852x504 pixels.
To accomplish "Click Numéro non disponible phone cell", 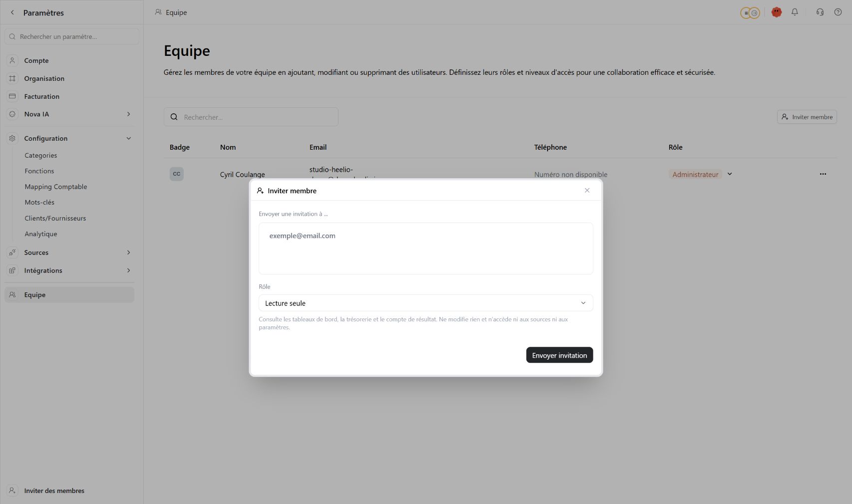I will click(571, 174).
